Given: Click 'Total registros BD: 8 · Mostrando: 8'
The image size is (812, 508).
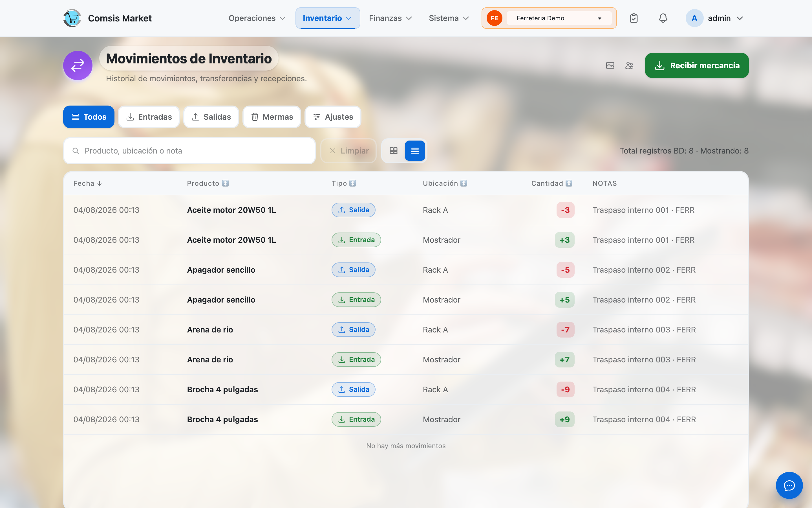Looking at the screenshot, I should click(x=684, y=151).
